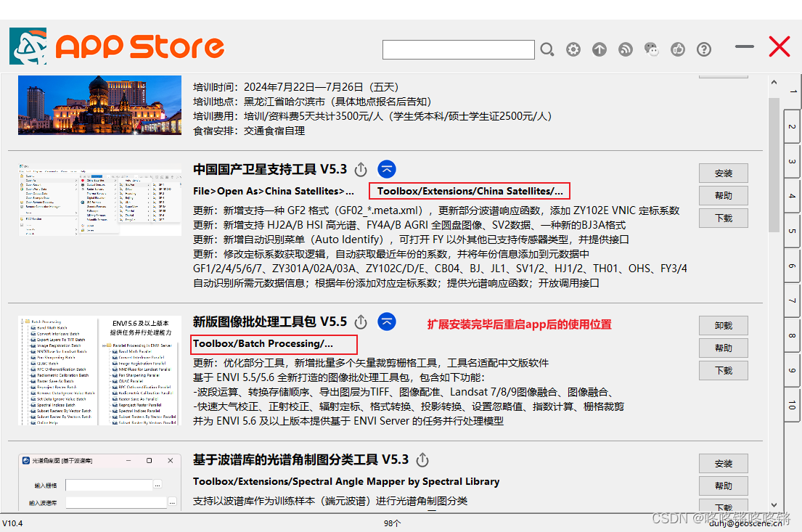Image resolution: width=802 pixels, height=532 pixels.
Task: Switch to page tab 5
Action: 793,231
